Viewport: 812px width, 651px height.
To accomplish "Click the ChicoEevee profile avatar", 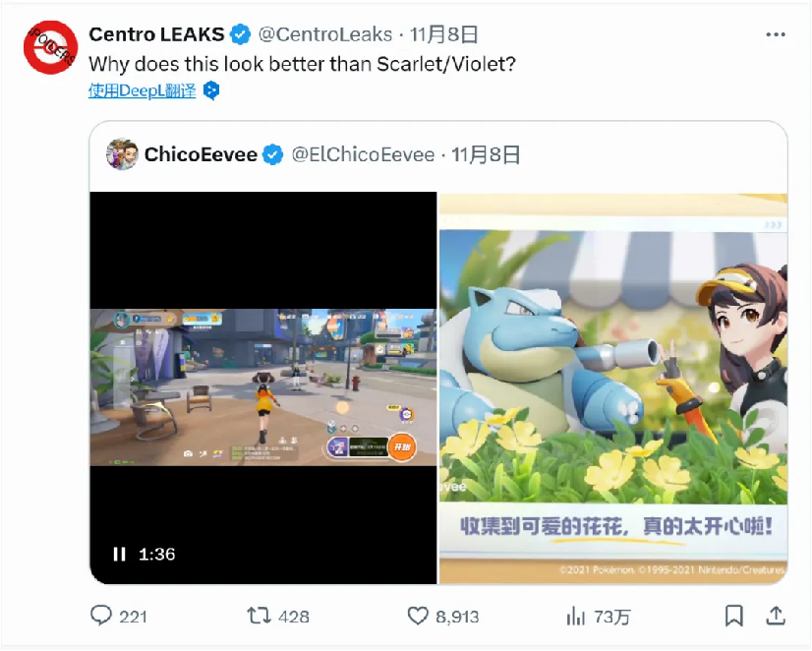I will pos(122,153).
